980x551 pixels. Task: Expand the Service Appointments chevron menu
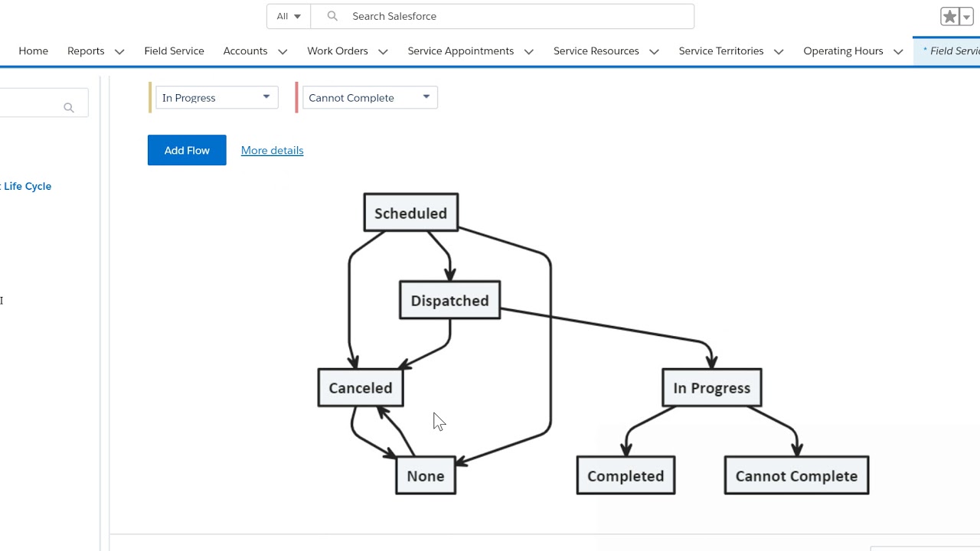tap(528, 51)
